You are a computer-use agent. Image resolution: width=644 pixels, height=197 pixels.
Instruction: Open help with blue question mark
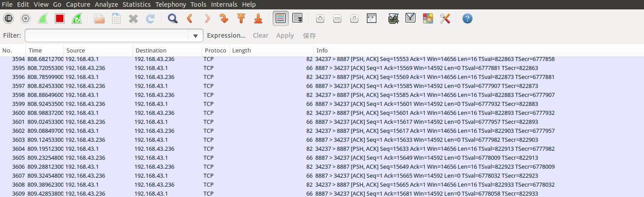pos(467,18)
